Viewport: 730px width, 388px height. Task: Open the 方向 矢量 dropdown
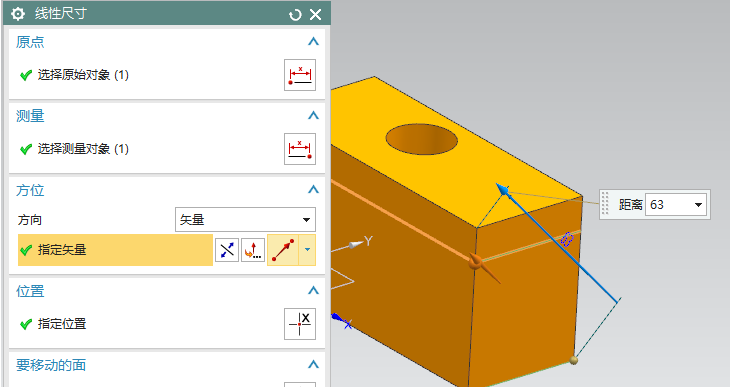pyautogui.click(x=245, y=219)
